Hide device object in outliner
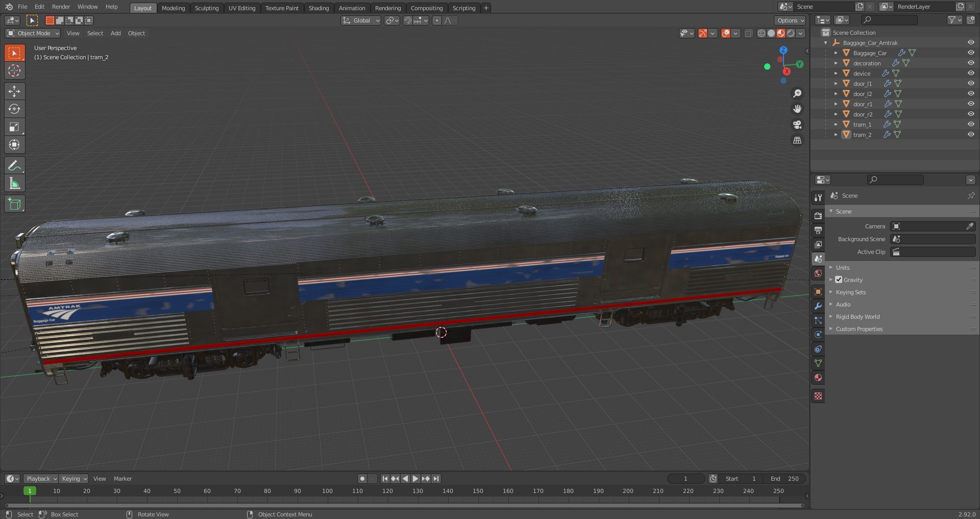 pyautogui.click(x=971, y=73)
